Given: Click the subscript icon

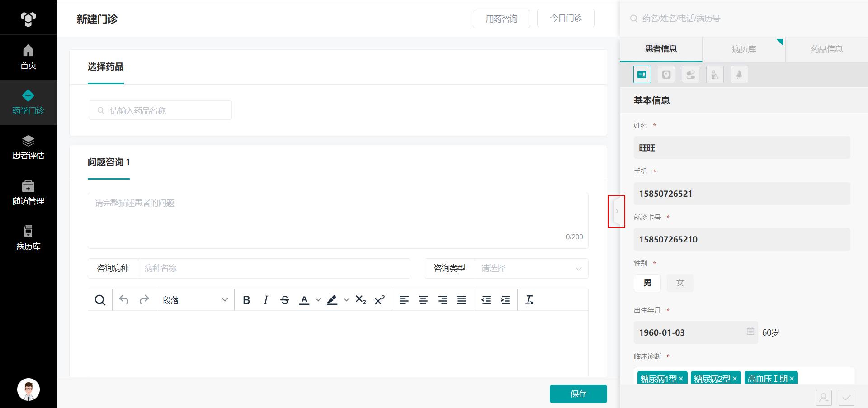Looking at the screenshot, I should tap(361, 300).
